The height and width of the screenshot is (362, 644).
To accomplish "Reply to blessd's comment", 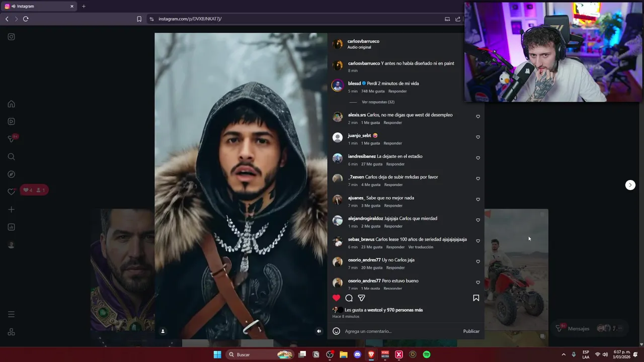I will 397,92.
